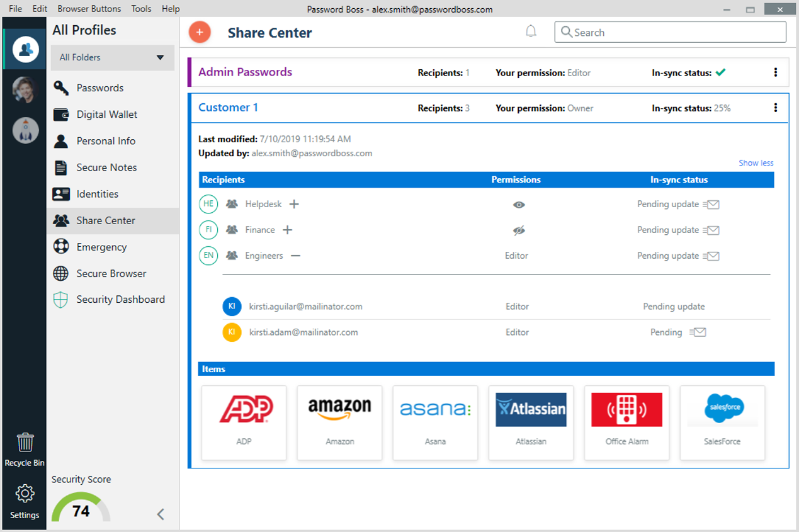Open Admin Passwords three-dot menu
The width and height of the screenshot is (799, 532).
pyautogui.click(x=775, y=72)
